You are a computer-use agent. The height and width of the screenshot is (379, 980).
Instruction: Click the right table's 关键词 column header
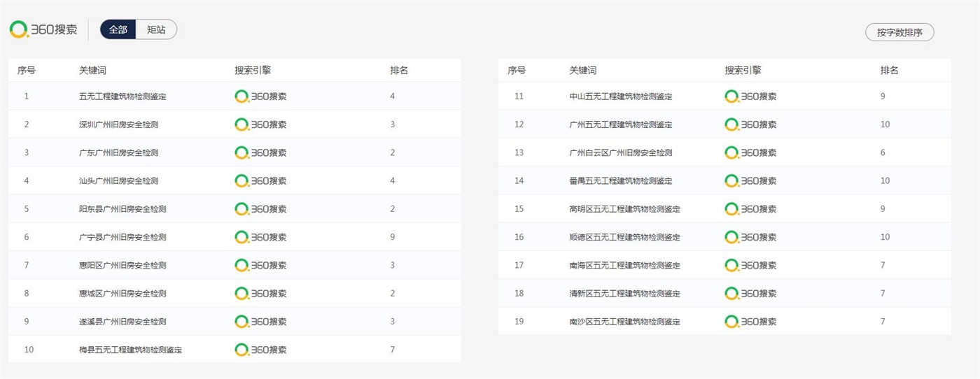(x=582, y=71)
